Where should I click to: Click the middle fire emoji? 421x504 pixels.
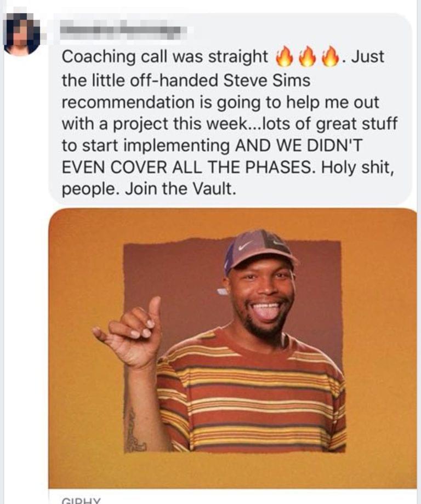(x=308, y=57)
